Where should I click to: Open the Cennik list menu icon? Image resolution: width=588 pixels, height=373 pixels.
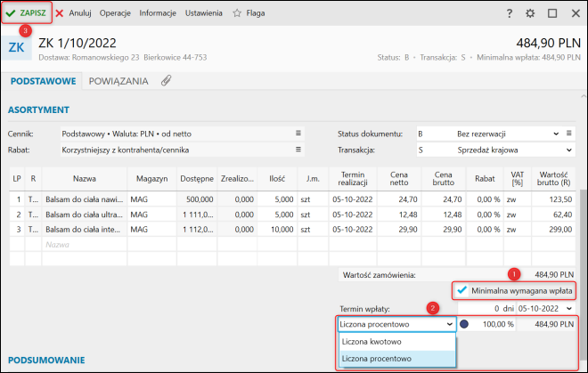click(298, 134)
